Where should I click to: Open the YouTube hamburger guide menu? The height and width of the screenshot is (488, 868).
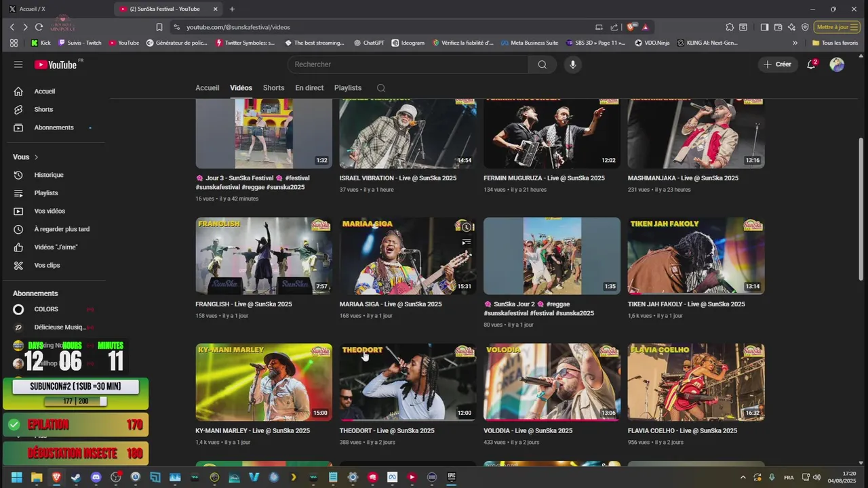tap(18, 64)
